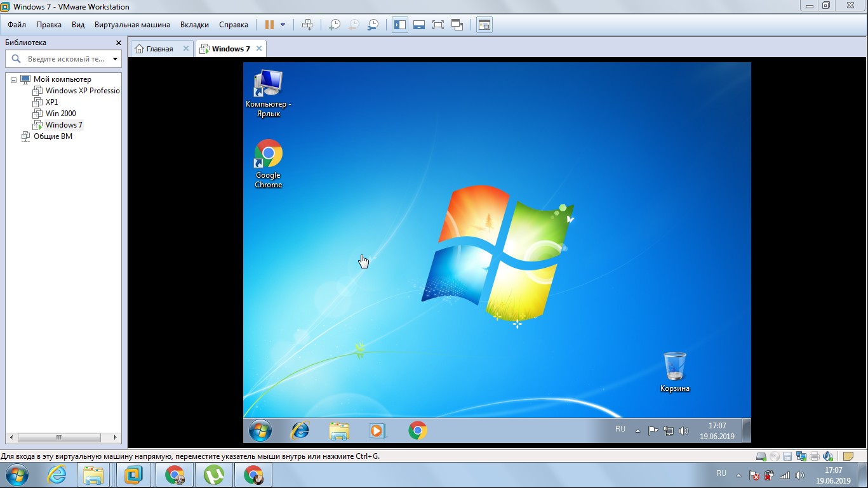Screen dimensions: 868x488
Task: Pause the virtual machine from the toolbar
Action: click(269, 25)
